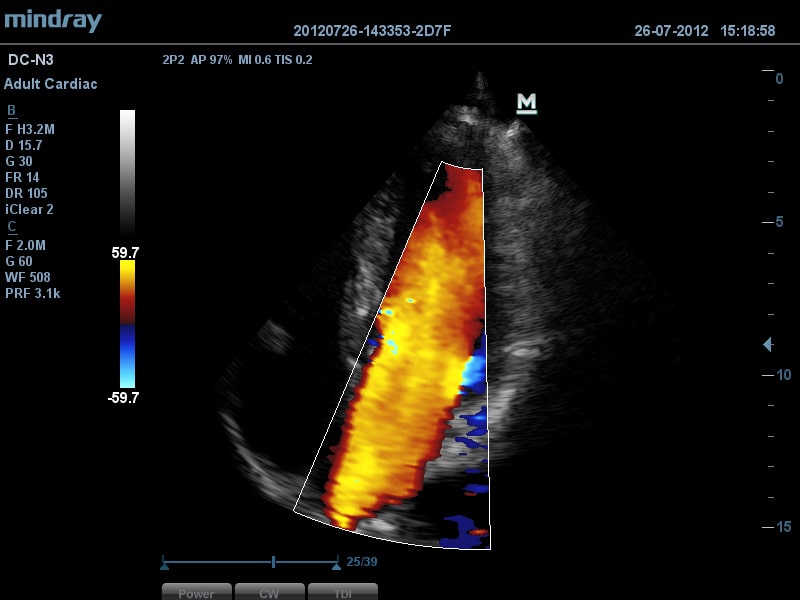Click the frame counter 25/39
The height and width of the screenshot is (600, 800).
(x=362, y=562)
